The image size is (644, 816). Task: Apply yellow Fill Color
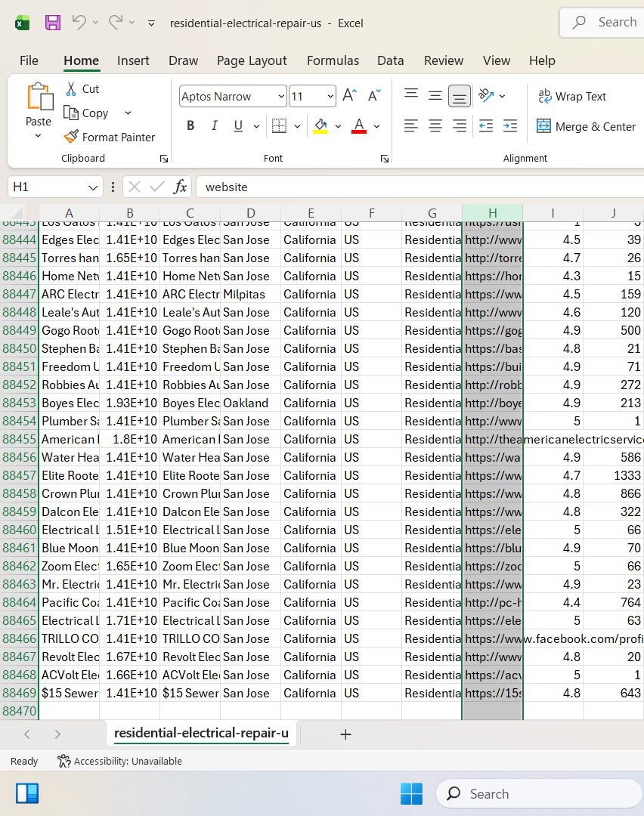pyautogui.click(x=320, y=125)
